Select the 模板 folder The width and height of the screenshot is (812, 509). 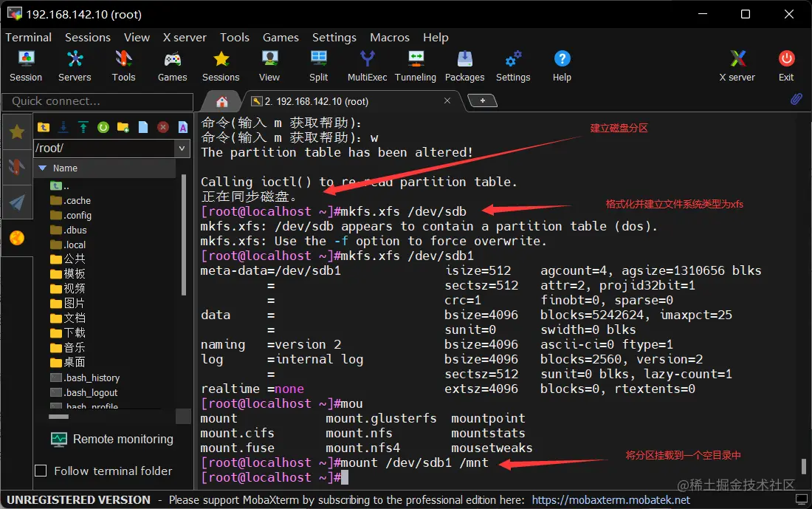tap(68, 273)
